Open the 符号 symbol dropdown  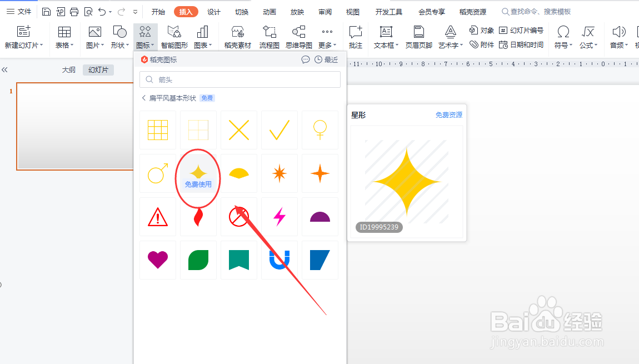tap(563, 37)
